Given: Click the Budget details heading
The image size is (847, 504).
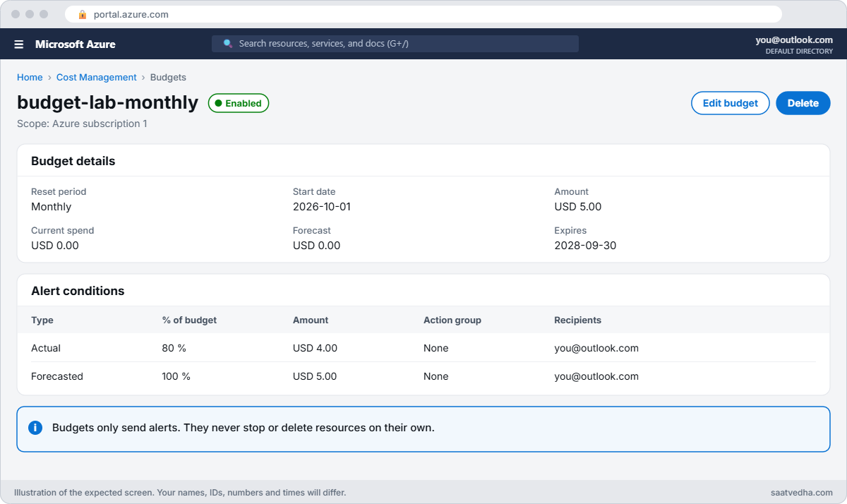Looking at the screenshot, I should click(x=73, y=161).
